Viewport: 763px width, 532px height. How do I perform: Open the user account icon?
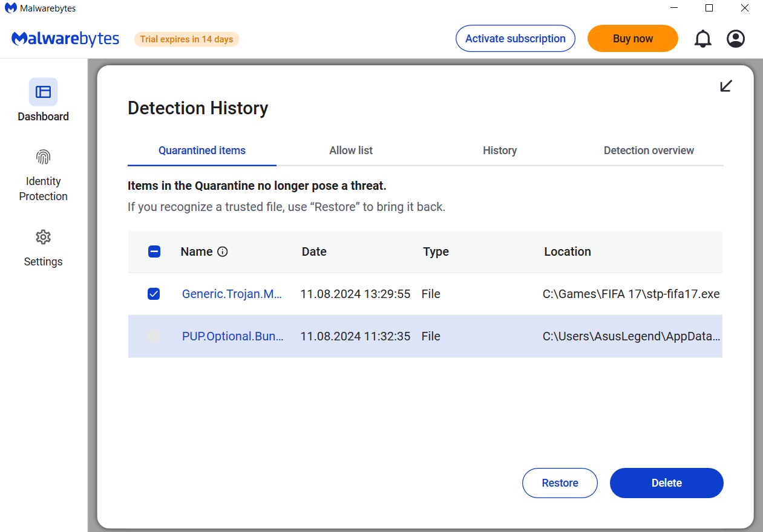[736, 39]
